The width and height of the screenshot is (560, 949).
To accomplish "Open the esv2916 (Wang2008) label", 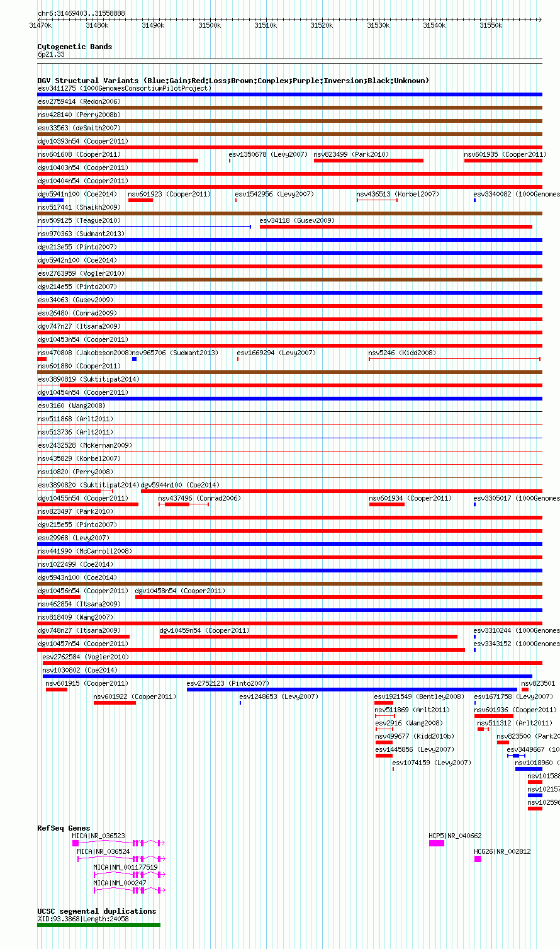I will click(409, 723).
